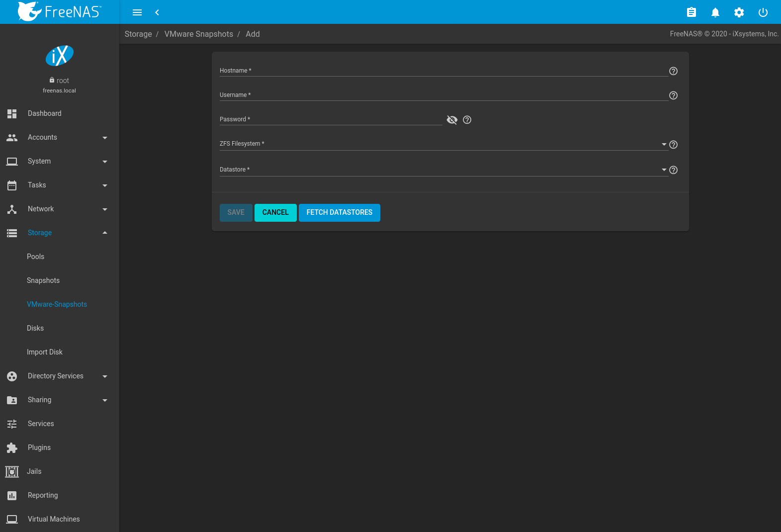This screenshot has width=781, height=532.
Task: Click the Fetch Datastores button
Action: click(339, 212)
